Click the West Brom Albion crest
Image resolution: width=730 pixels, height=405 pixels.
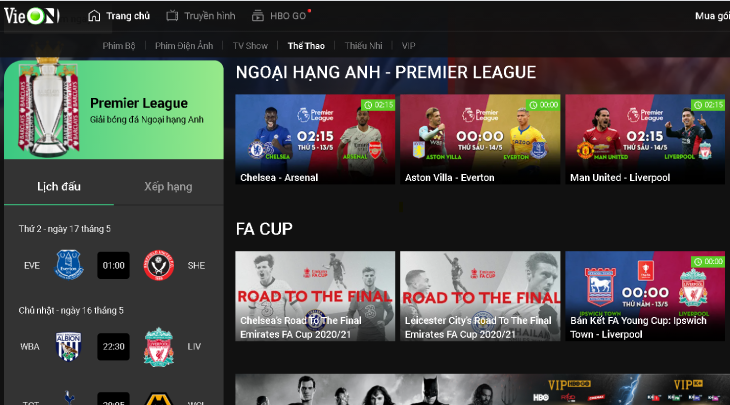click(x=68, y=346)
